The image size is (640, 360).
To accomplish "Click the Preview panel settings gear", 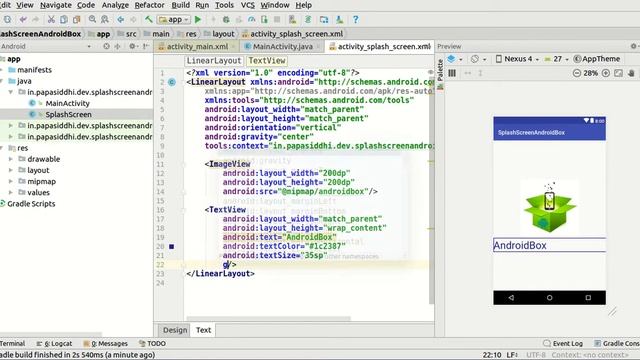I will tap(633, 46).
